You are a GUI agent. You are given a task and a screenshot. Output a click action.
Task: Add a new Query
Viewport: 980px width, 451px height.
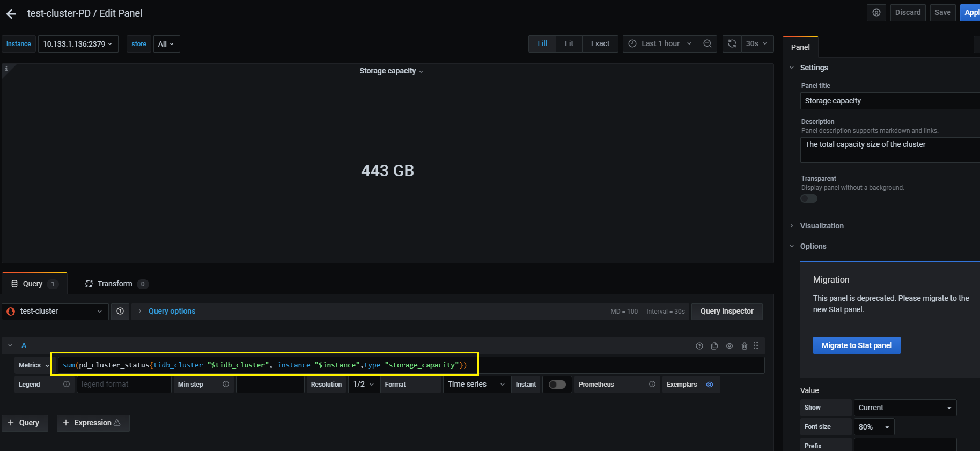pos(25,423)
